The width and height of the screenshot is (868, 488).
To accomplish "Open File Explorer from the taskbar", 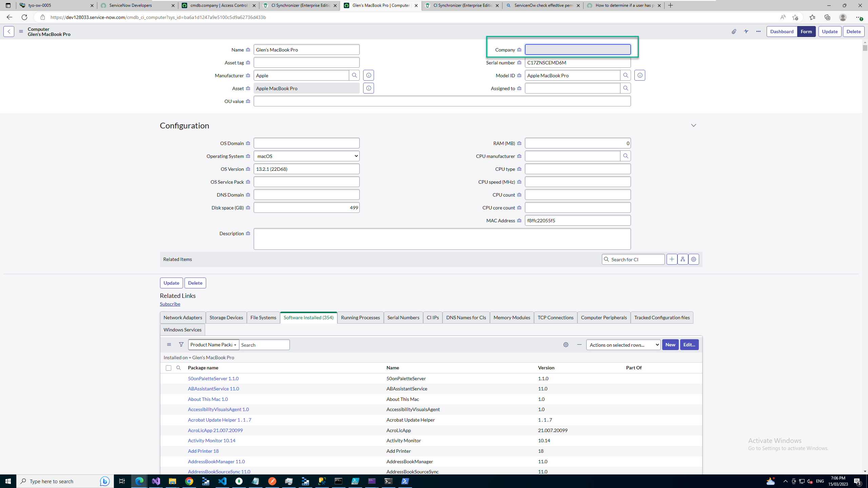I will click(173, 481).
